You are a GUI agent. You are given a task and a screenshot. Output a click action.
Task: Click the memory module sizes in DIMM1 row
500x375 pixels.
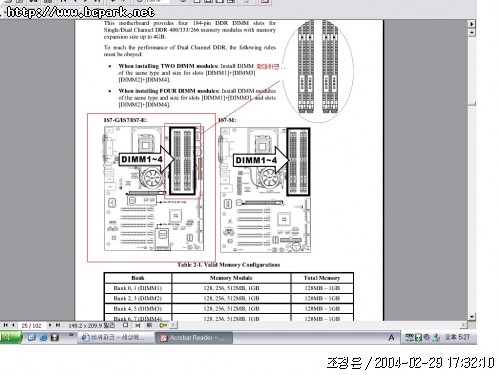(x=231, y=288)
